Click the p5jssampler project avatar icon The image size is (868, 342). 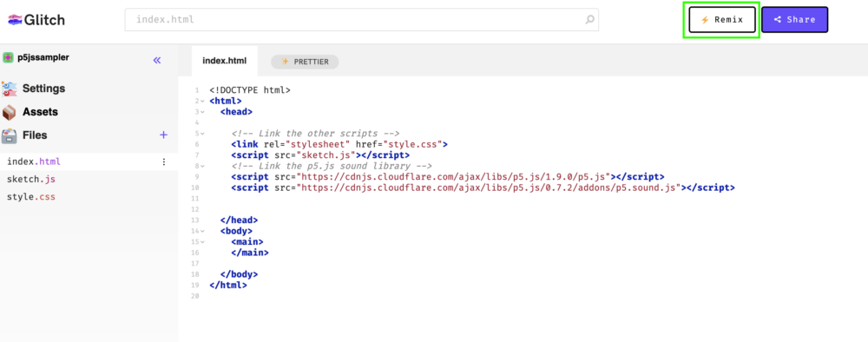coord(8,57)
